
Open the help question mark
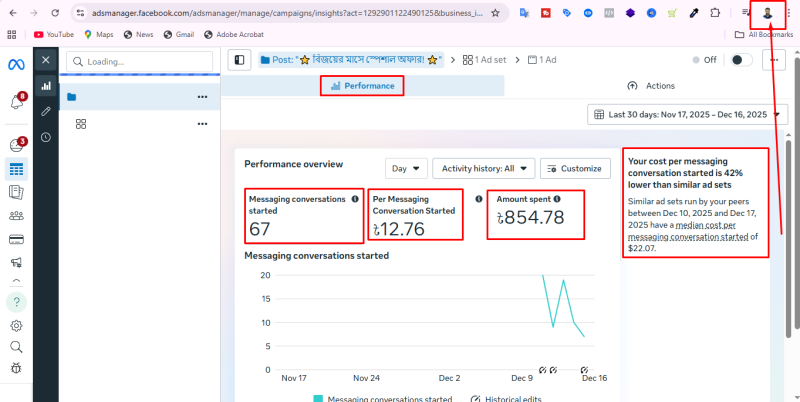[16, 302]
